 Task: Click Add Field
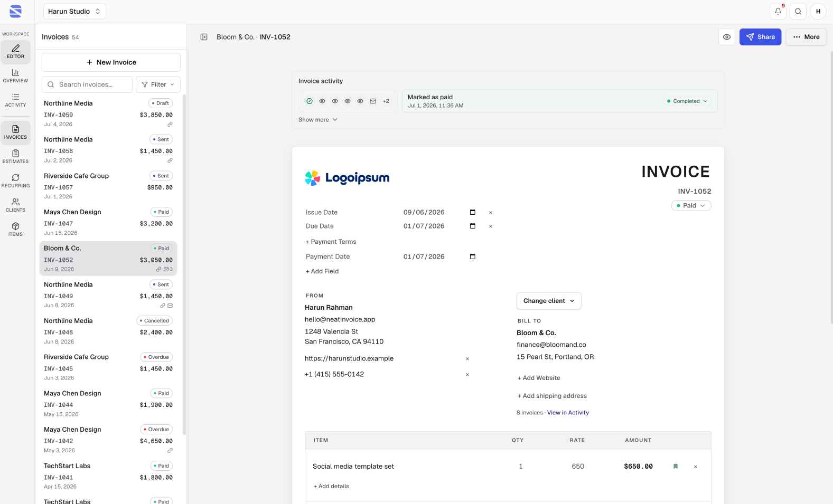[322, 271]
